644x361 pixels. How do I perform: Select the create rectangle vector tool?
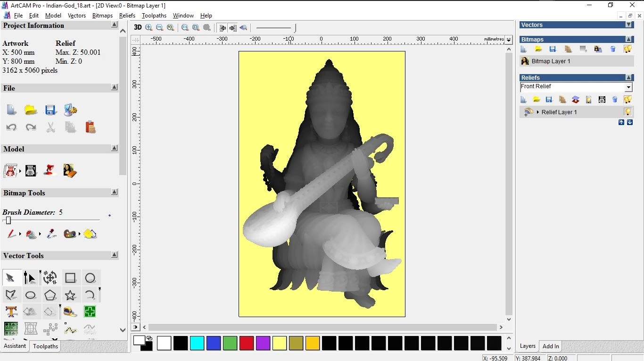70,278
